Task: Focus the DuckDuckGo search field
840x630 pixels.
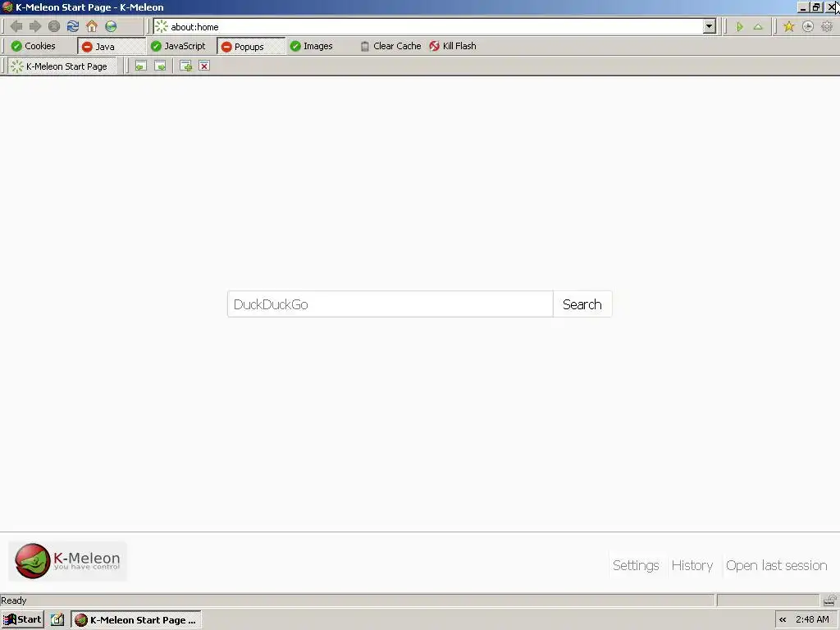Action: (x=390, y=304)
